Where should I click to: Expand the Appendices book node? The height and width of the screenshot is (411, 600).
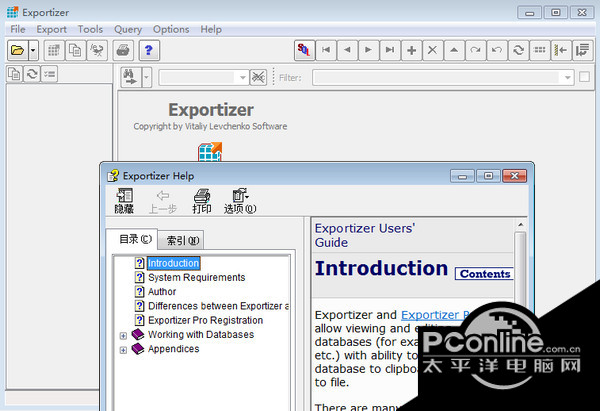click(x=123, y=350)
